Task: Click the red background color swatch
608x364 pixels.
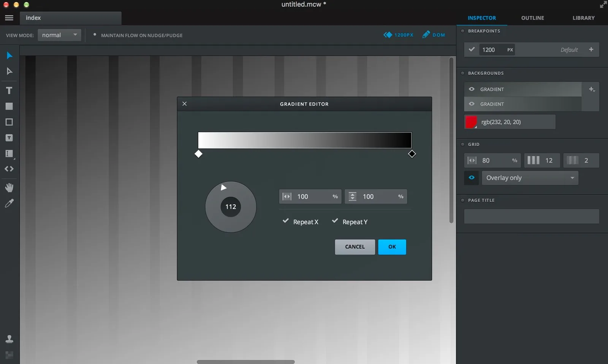Action: tap(471, 122)
